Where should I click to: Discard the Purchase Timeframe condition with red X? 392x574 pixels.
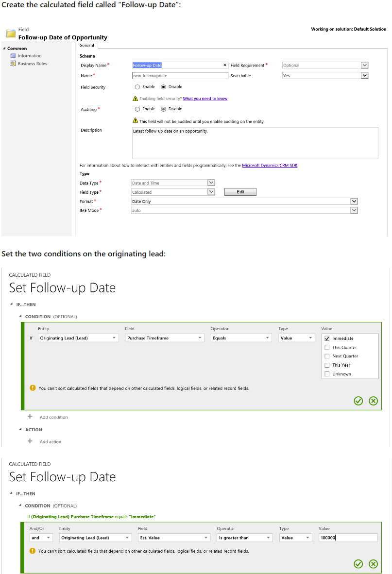[x=373, y=401]
